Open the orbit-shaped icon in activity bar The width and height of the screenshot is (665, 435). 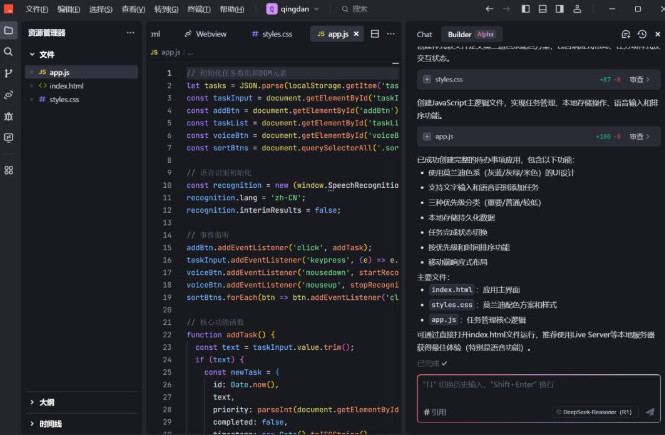(8, 95)
